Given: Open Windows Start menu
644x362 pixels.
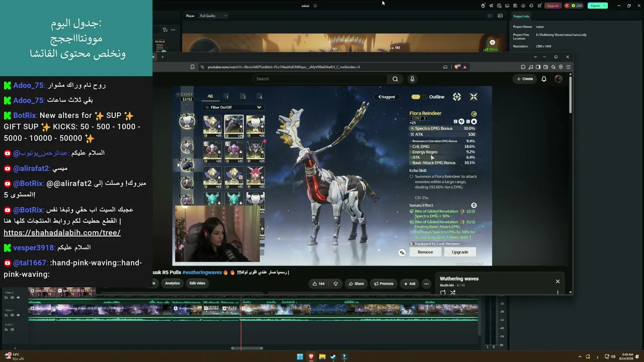Looking at the screenshot, I should point(300,357).
